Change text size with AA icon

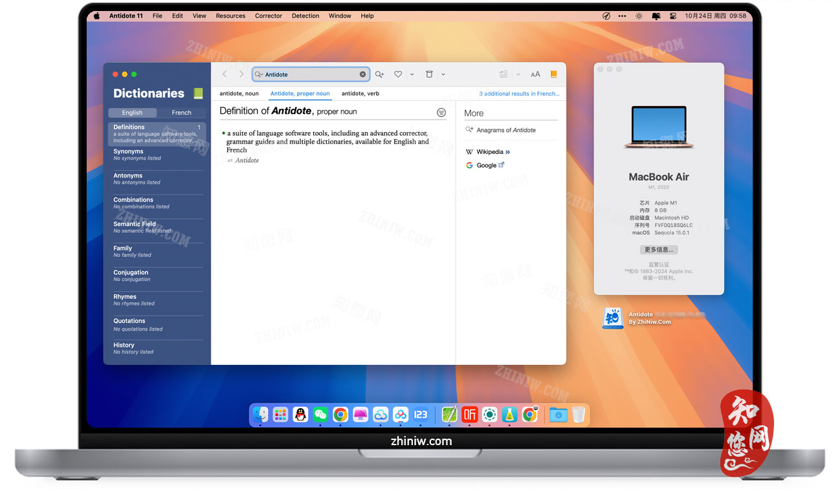[535, 74]
